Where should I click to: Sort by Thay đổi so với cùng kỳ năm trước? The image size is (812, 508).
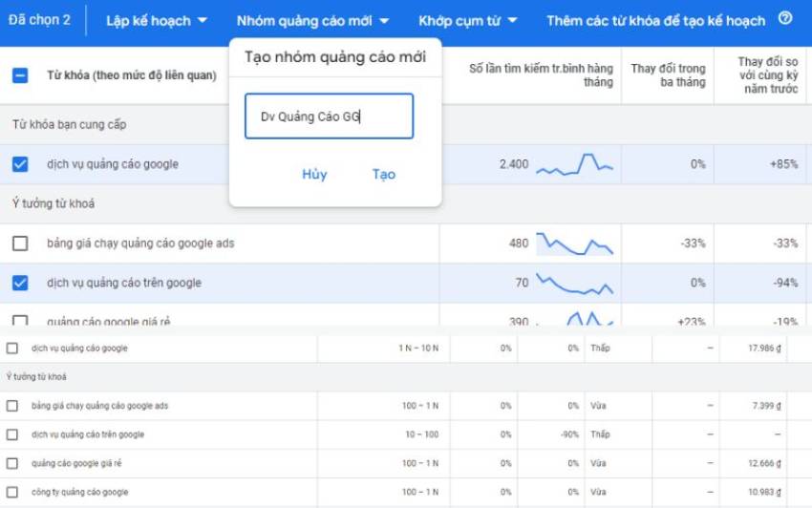click(x=768, y=75)
